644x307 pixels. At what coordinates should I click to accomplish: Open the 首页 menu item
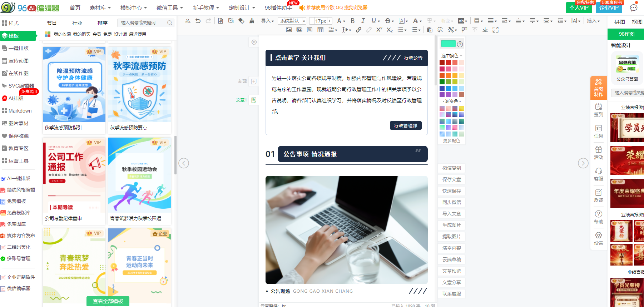[x=75, y=8]
